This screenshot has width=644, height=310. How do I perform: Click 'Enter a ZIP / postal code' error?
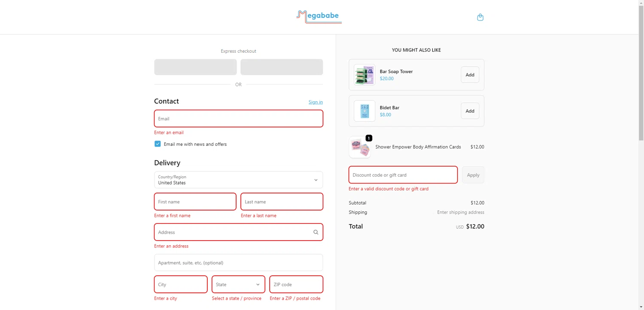(295, 298)
